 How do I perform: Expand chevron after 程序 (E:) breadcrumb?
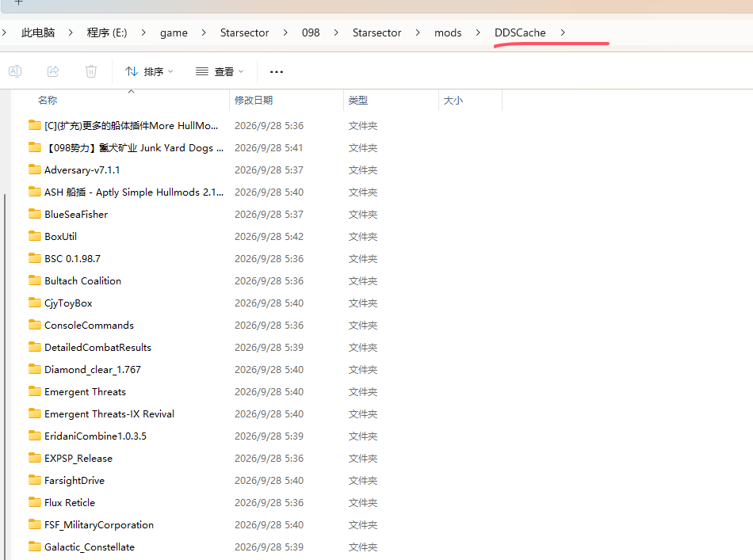click(x=143, y=32)
